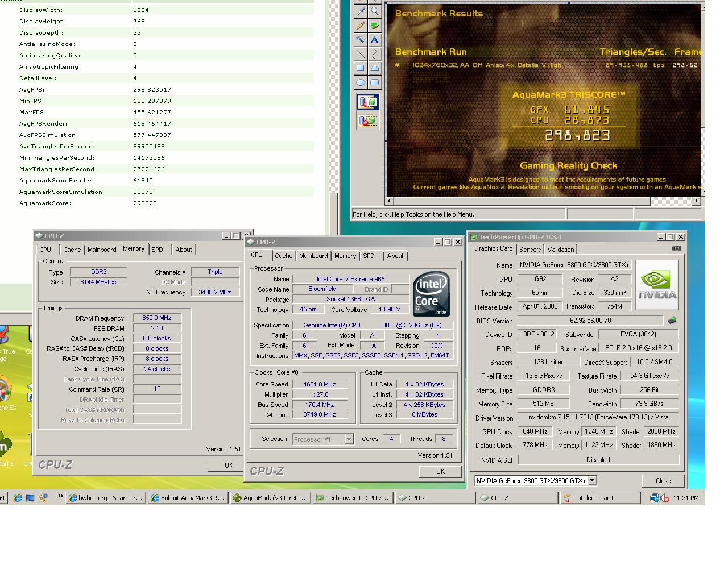Click the taskbar clock showing 11:31 PM
Image resolution: width=728 pixels, height=582 pixels.
(685, 498)
